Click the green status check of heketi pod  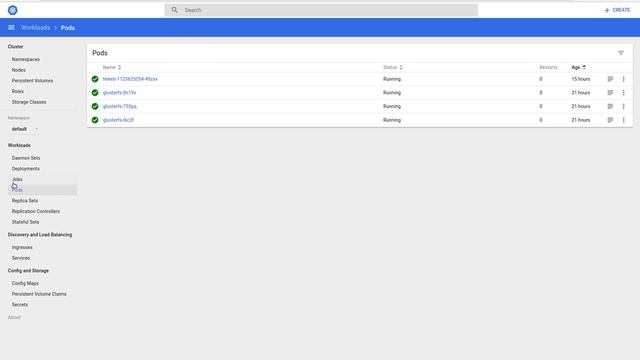point(95,79)
